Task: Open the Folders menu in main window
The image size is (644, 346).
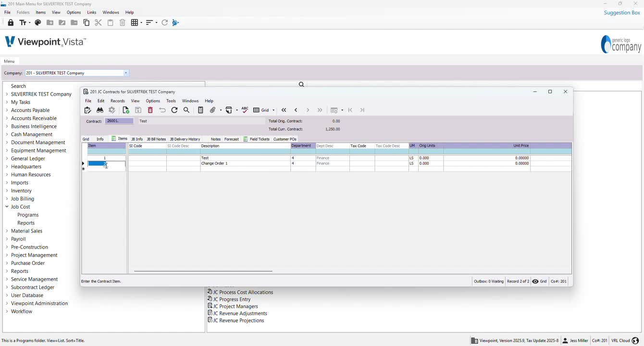Action: tap(23, 12)
